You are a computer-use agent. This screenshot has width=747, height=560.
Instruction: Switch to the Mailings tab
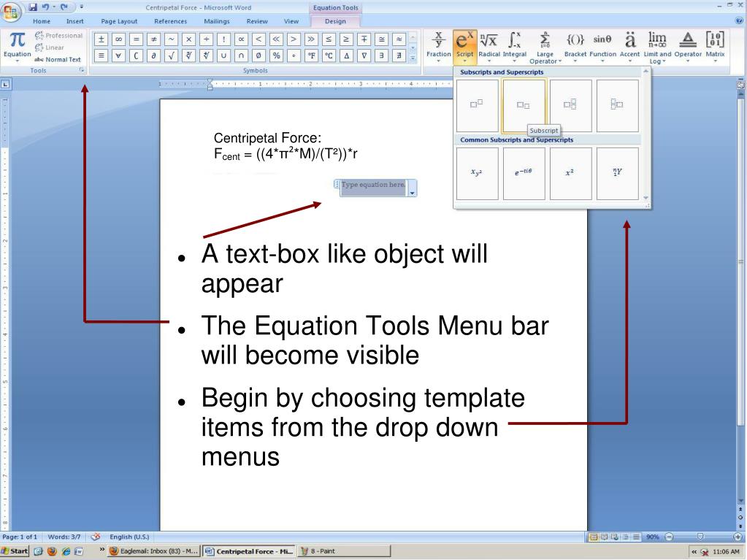click(x=217, y=21)
